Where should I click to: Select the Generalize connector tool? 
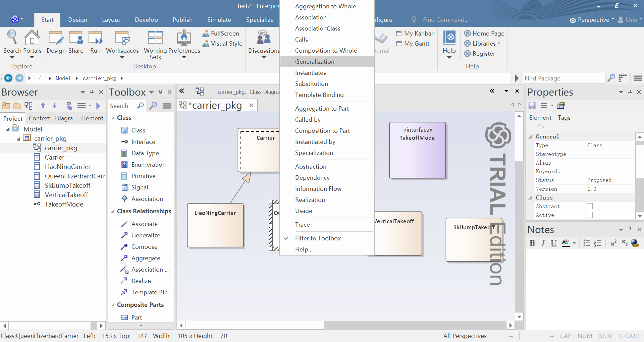point(146,235)
